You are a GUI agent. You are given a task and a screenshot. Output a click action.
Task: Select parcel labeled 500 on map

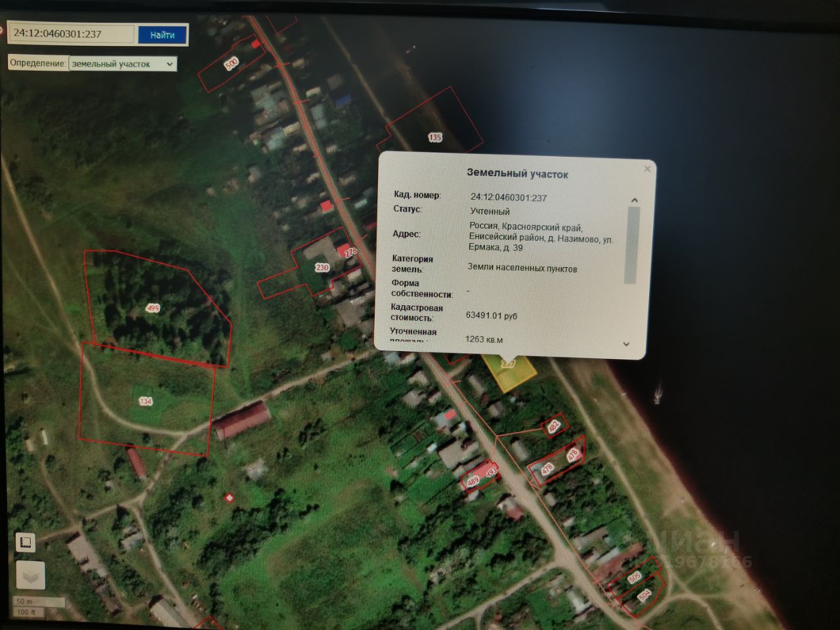[x=231, y=64]
